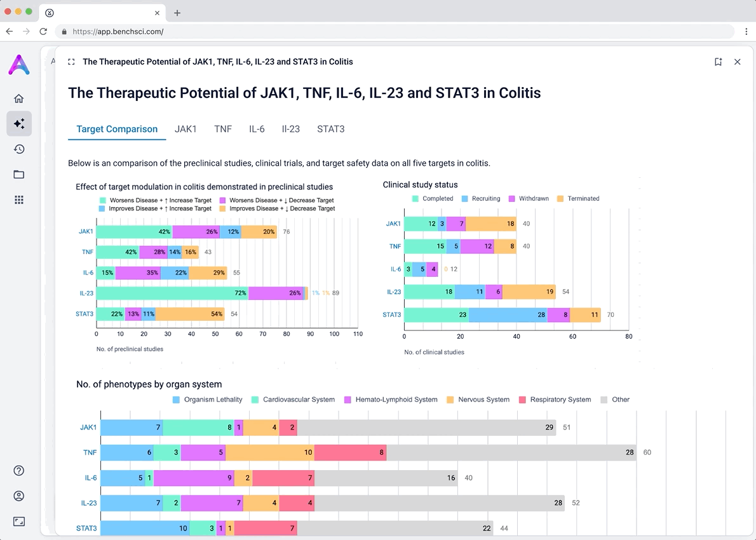Open the help question mark icon
The height and width of the screenshot is (540, 756).
pyautogui.click(x=19, y=471)
